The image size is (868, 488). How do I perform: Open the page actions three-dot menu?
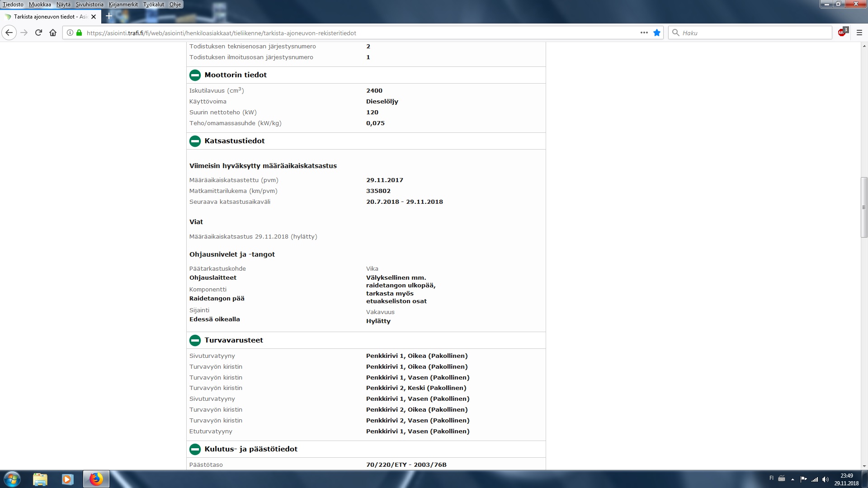tap(644, 33)
